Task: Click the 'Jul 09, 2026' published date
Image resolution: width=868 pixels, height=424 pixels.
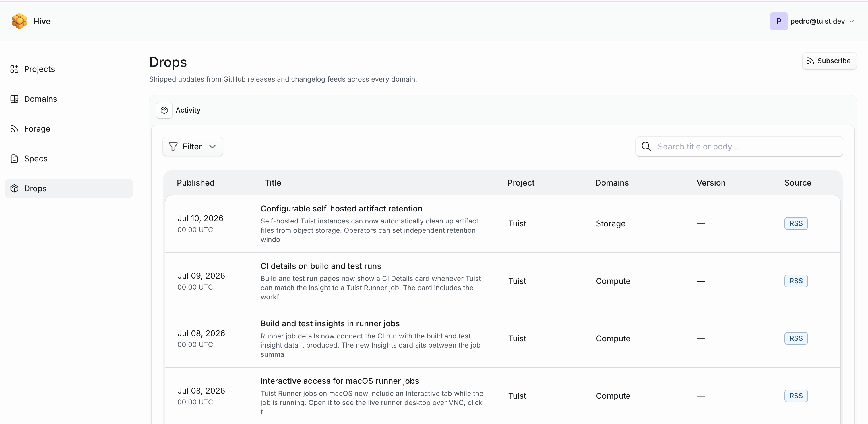Action: [x=201, y=276]
